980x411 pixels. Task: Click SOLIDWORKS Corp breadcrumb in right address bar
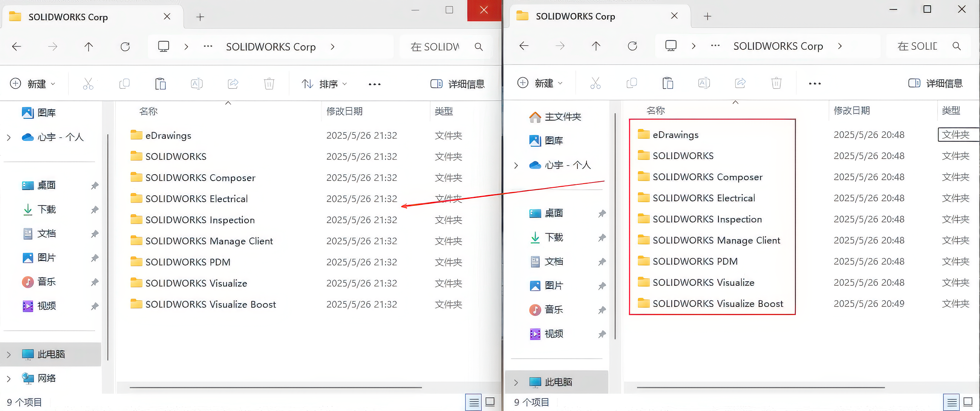778,46
